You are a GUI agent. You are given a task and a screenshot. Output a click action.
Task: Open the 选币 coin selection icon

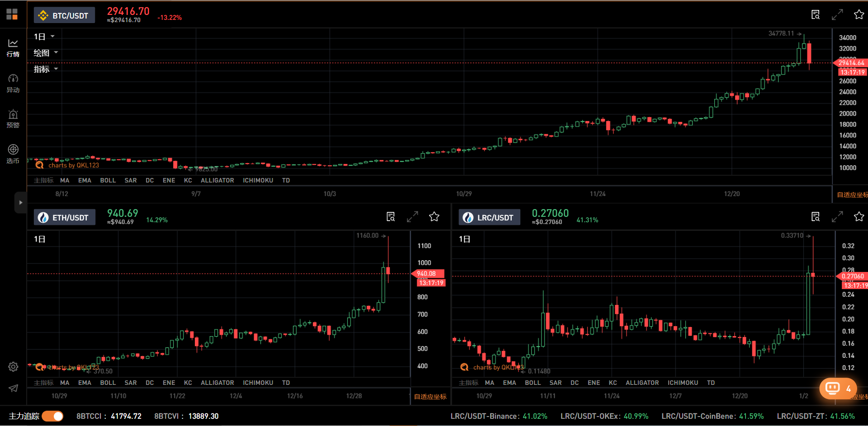[13, 154]
